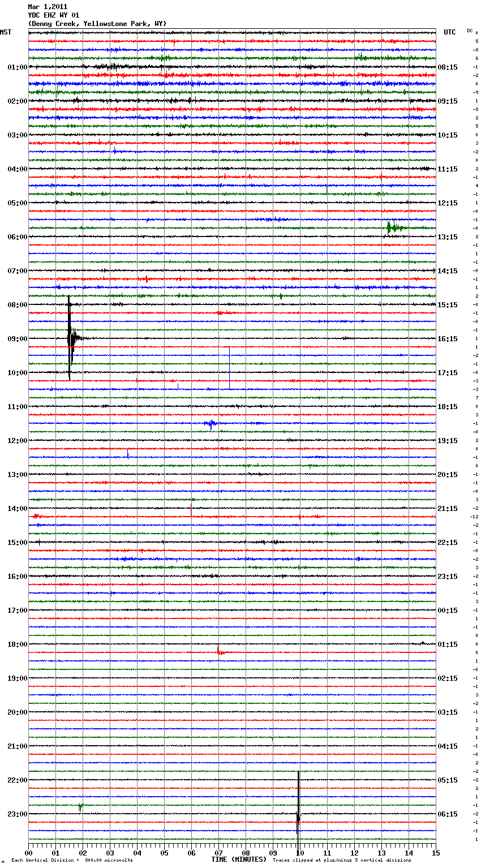481x868 pixels.
Task: Select the 08:00 MST time label
Action: click(18, 305)
